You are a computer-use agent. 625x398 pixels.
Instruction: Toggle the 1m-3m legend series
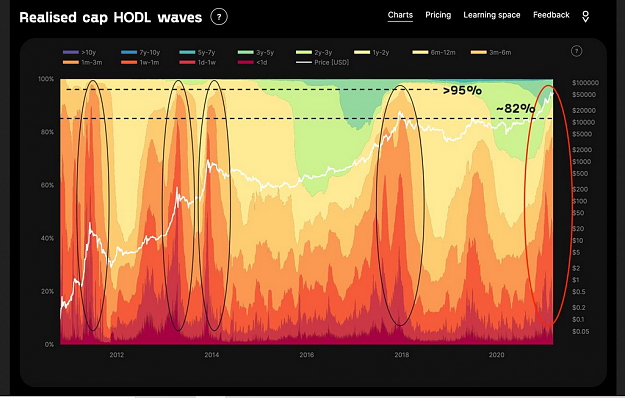[83, 62]
